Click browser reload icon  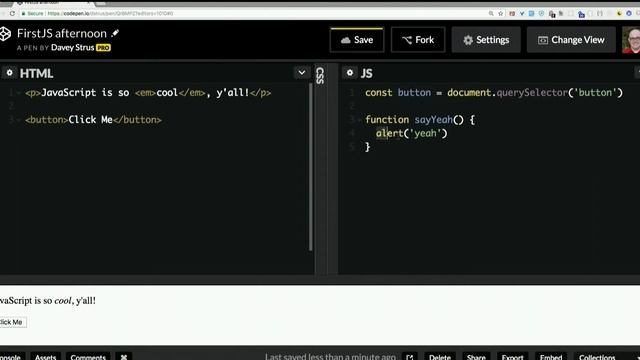tap(12, 13)
